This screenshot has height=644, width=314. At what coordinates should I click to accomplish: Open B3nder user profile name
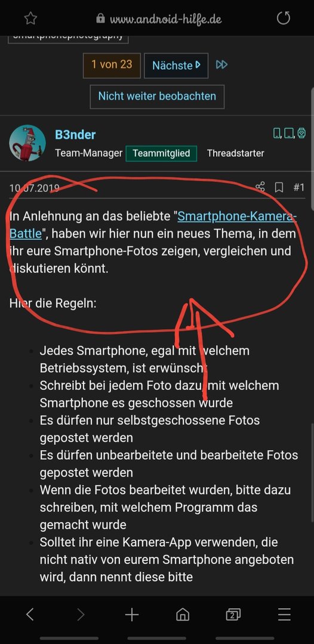[x=75, y=135]
